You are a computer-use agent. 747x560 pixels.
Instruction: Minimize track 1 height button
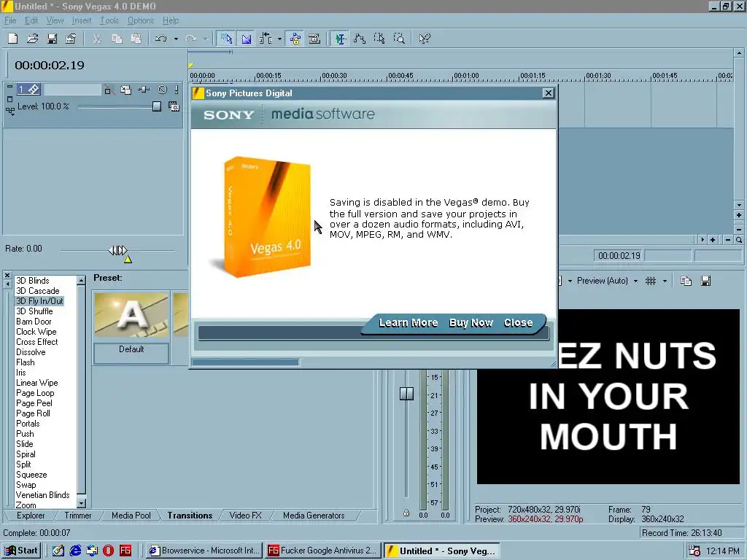click(9, 87)
